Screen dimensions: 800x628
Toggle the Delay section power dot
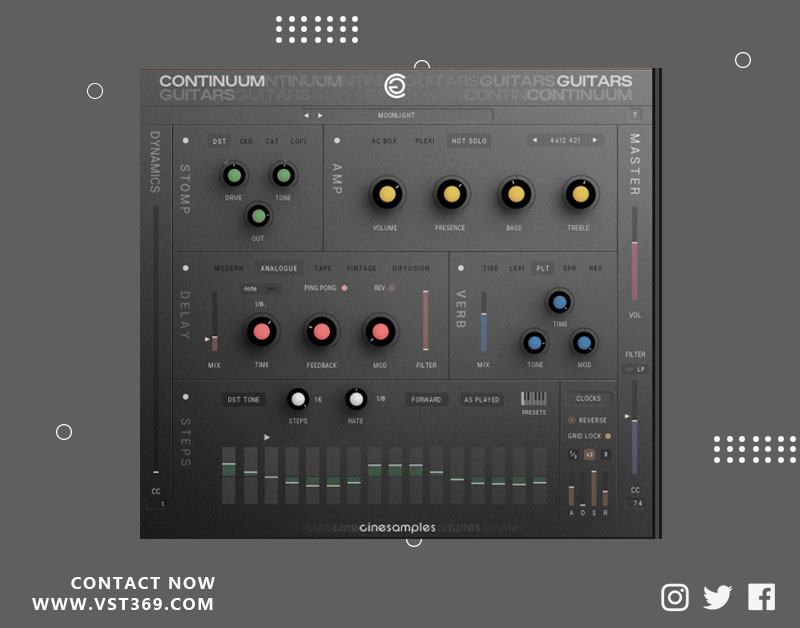click(186, 268)
